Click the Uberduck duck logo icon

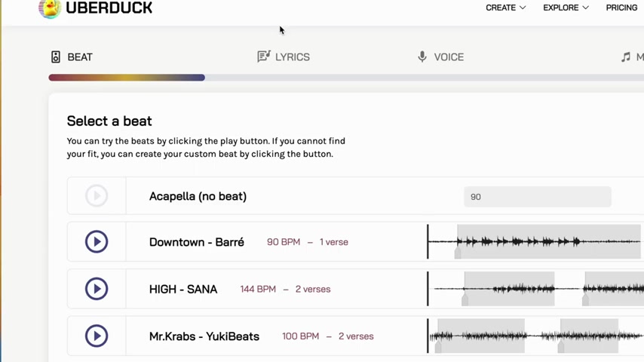click(50, 8)
